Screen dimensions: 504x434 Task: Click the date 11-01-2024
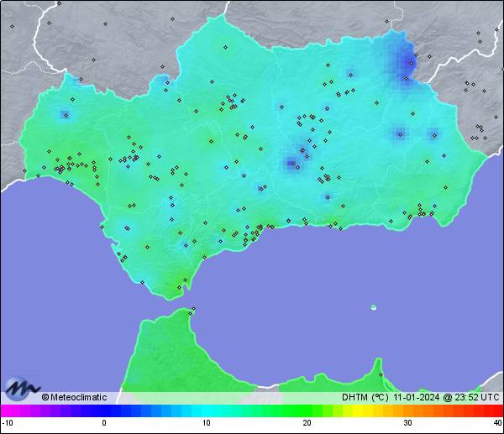pos(417,397)
